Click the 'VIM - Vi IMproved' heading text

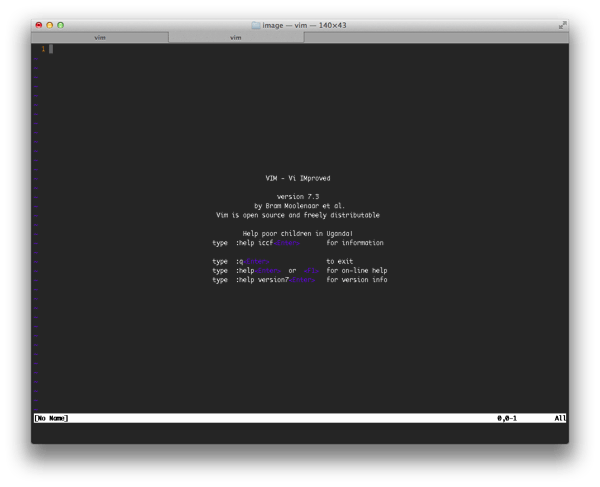[x=298, y=178]
